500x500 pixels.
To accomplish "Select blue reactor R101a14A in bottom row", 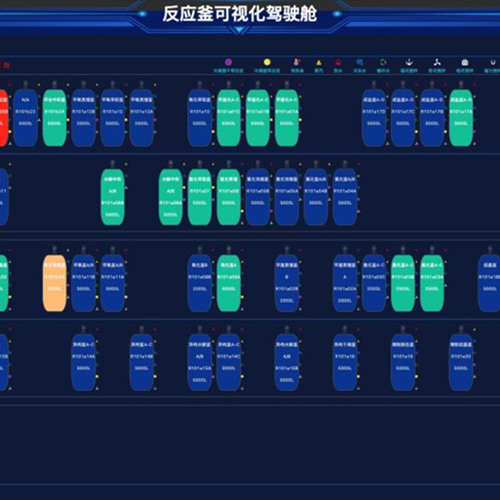I will click(x=83, y=362).
